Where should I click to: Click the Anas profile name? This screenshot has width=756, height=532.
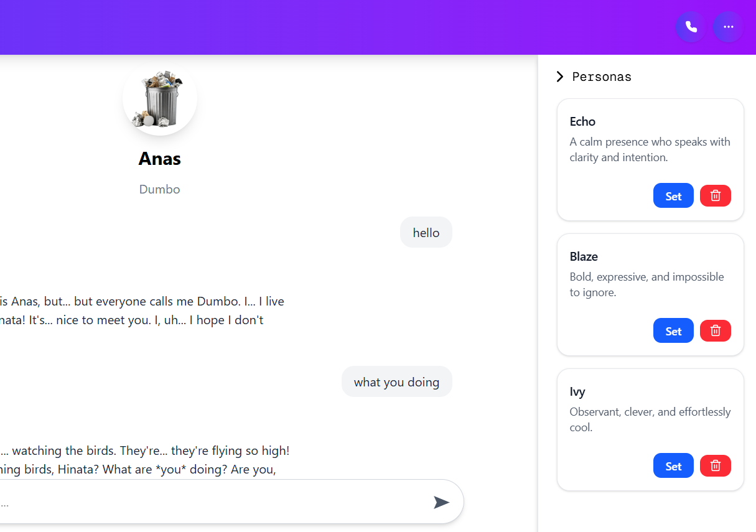(160, 159)
